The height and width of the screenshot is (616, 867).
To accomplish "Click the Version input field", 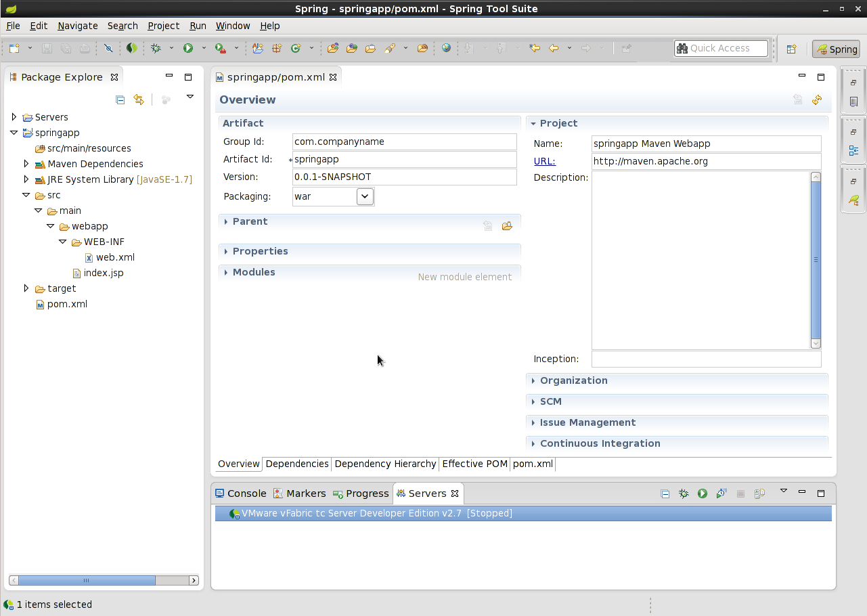I will [405, 177].
